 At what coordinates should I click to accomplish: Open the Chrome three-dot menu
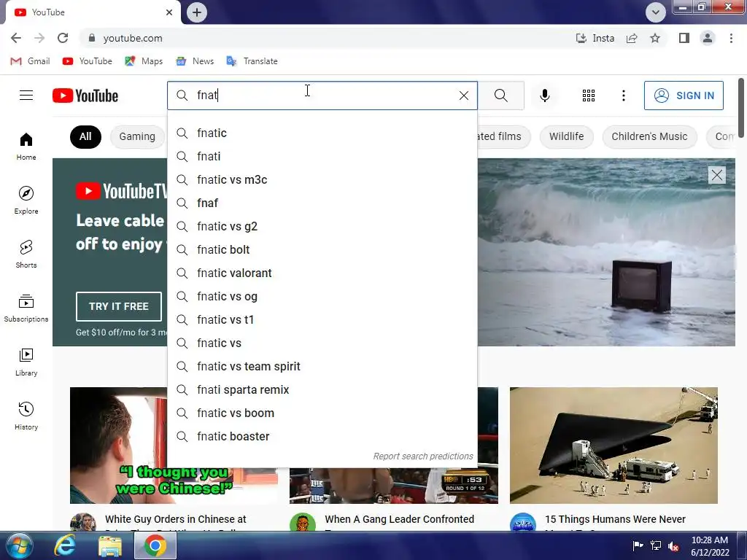pos(731,38)
